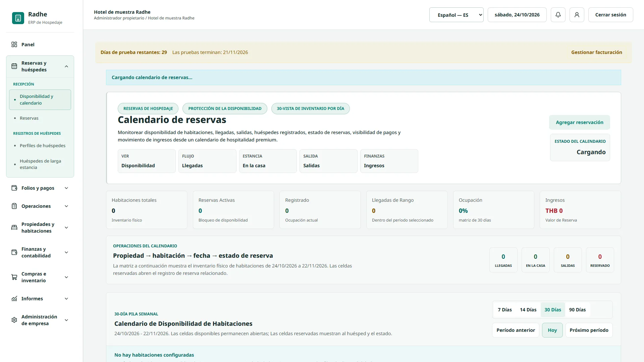Image resolution: width=644 pixels, height=362 pixels.
Task: Open Reservas submenu item
Action: coord(40,118)
